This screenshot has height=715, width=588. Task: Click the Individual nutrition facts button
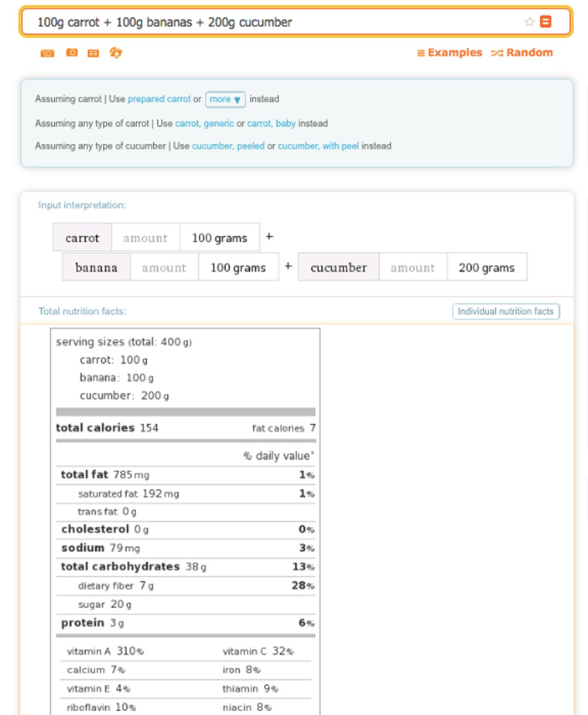[505, 311]
